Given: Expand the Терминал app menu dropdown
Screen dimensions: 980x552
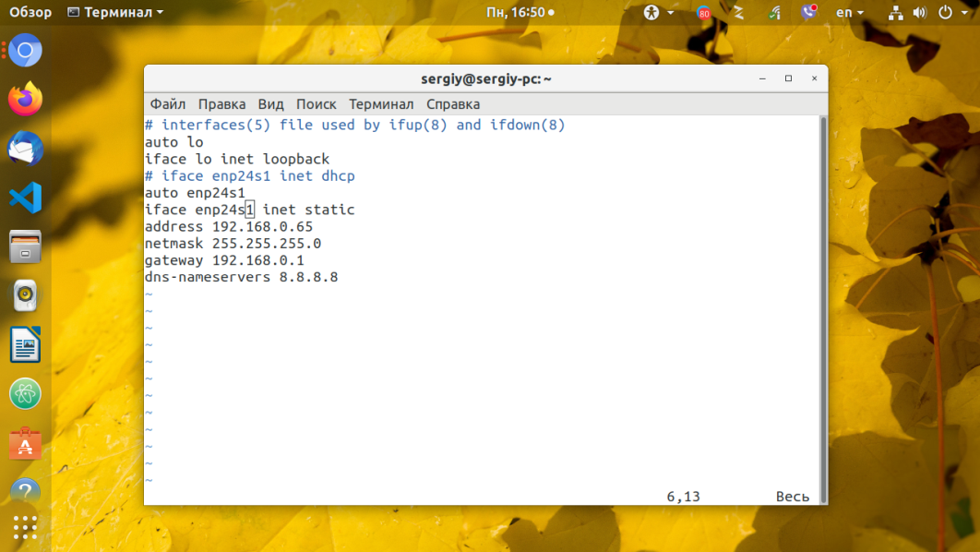Looking at the screenshot, I should [115, 13].
